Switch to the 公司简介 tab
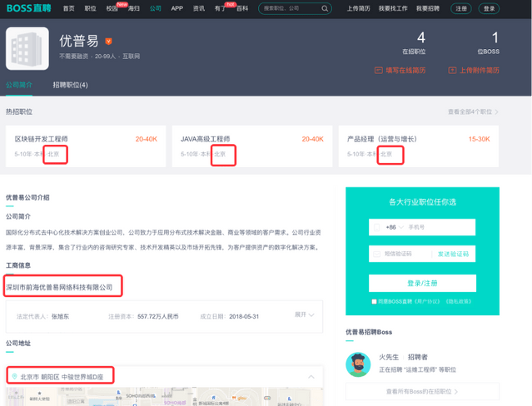Viewport: 532px width, 406px height. (x=19, y=85)
